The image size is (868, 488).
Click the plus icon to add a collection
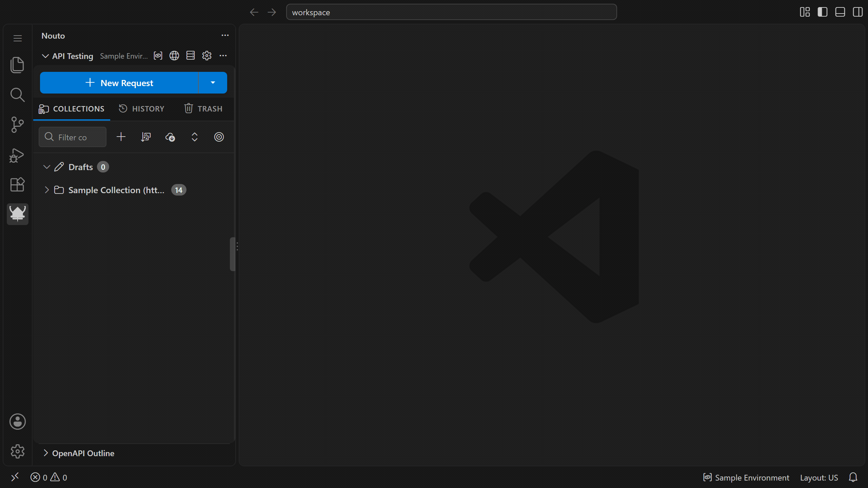point(121,137)
